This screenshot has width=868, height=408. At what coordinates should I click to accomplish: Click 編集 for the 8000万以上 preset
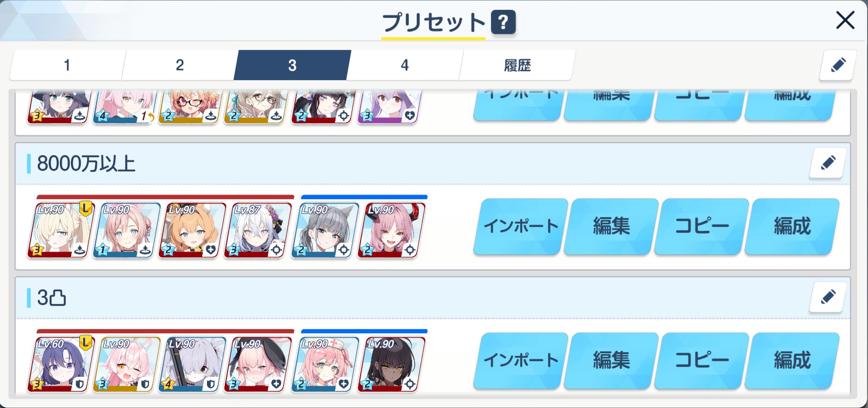[611, 226]
